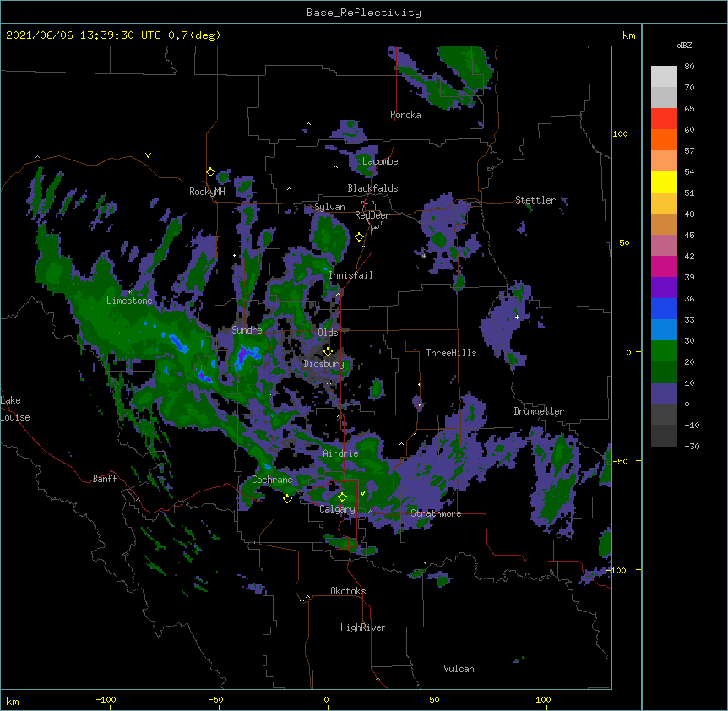728x711 pixels.
Task: Click the 100 tick label on bottom x-axis
Action: click(x=543, y=699)
